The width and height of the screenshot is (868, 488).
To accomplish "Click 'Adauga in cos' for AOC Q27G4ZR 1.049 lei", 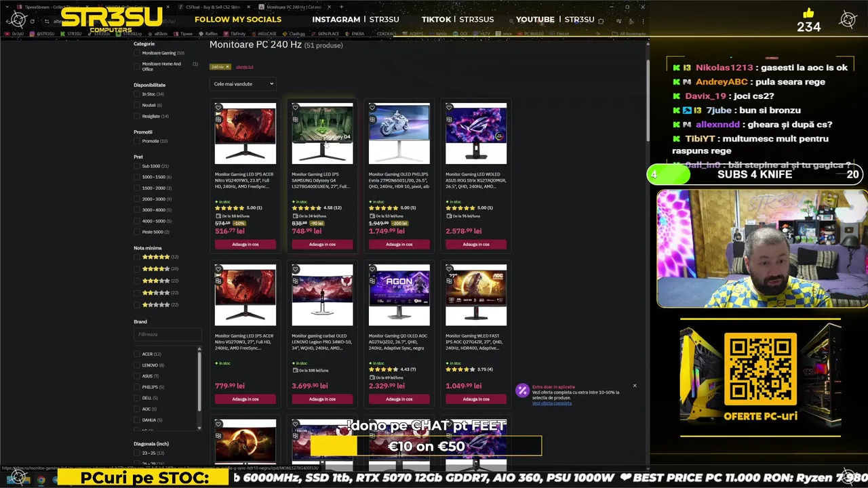I will click(476, 399).
